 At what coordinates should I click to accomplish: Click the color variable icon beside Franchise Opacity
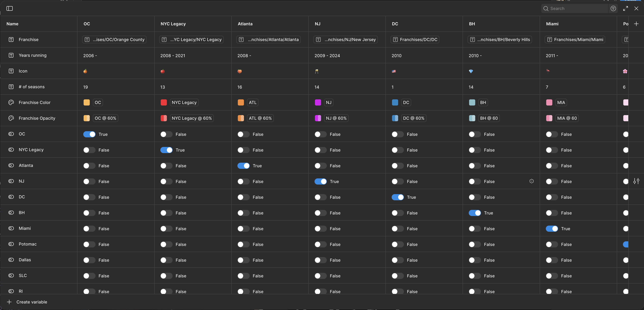pos(11,118)
